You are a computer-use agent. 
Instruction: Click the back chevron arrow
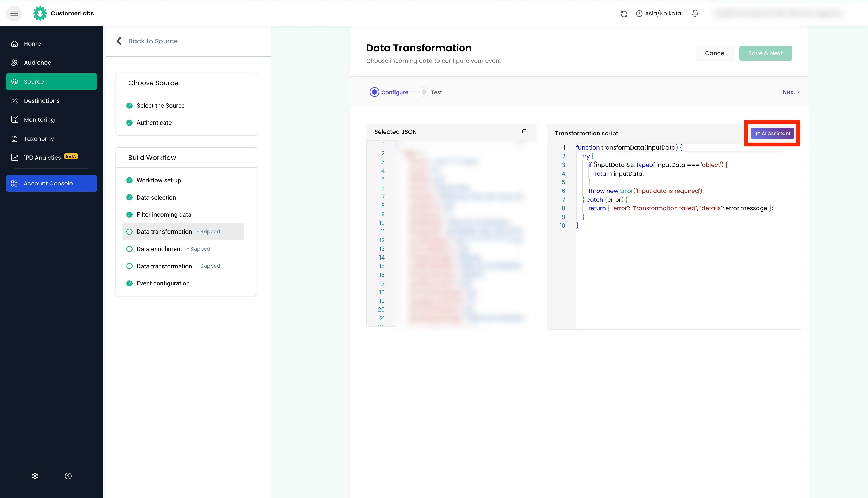pos(119,41)
